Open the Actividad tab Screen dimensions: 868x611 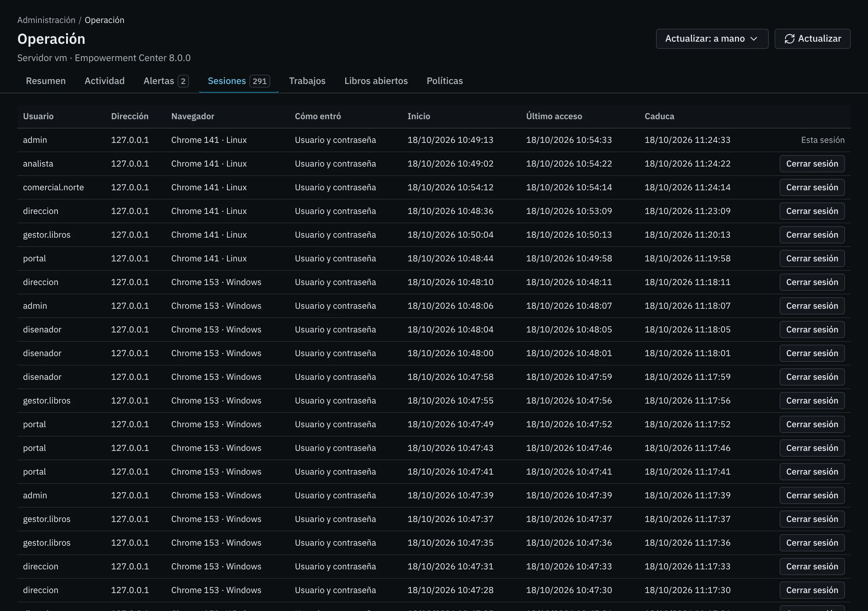click(x=104, y=81)
